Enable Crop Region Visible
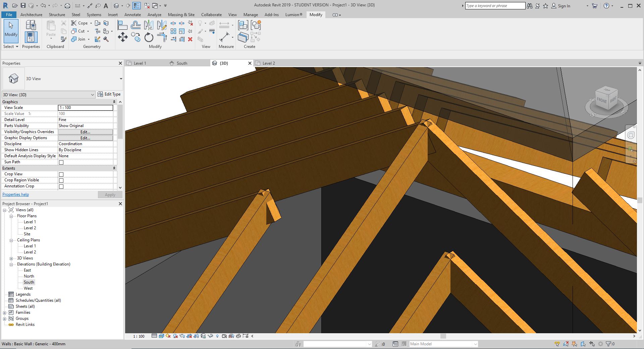The image size is (644, 349). point(61,180)
